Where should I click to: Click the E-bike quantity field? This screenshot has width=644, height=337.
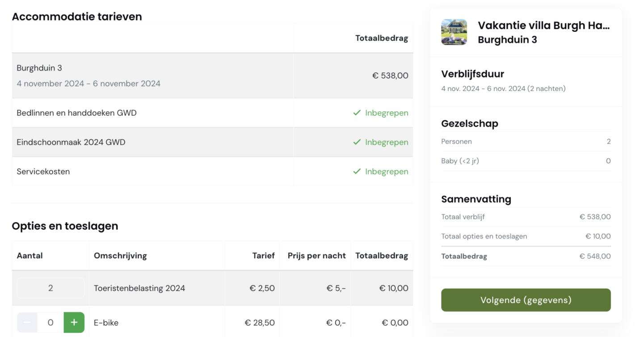pos(51,323)
